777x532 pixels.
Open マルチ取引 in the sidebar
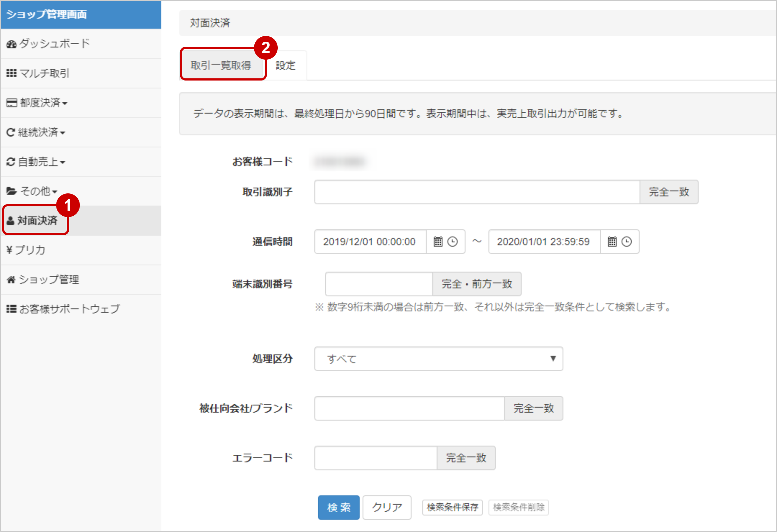(81, 73)
